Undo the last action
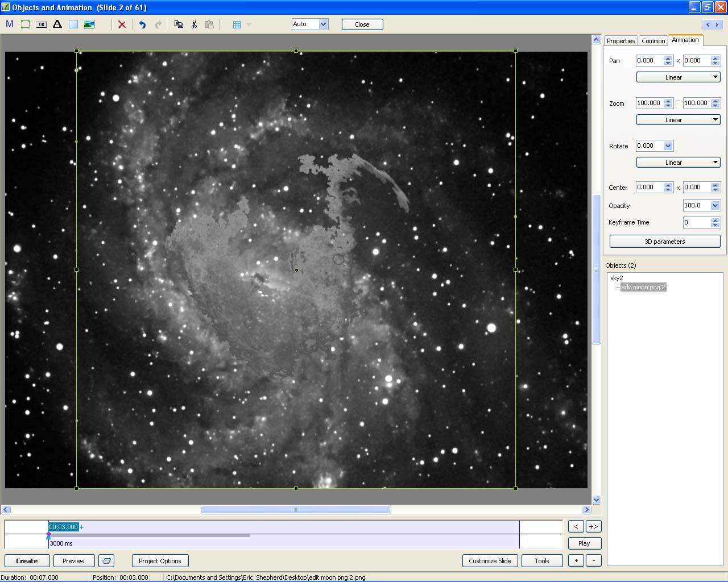 coord(142,24)
